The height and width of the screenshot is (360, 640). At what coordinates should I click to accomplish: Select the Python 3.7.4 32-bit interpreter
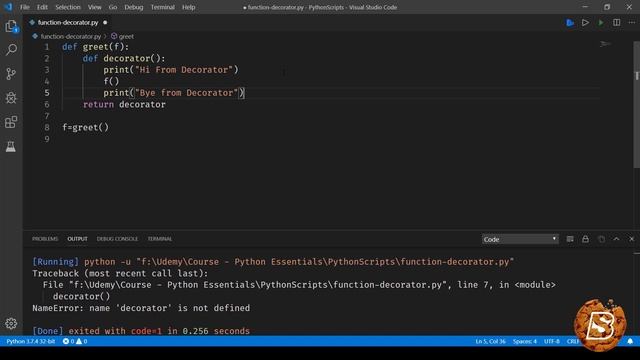point(31,341)
